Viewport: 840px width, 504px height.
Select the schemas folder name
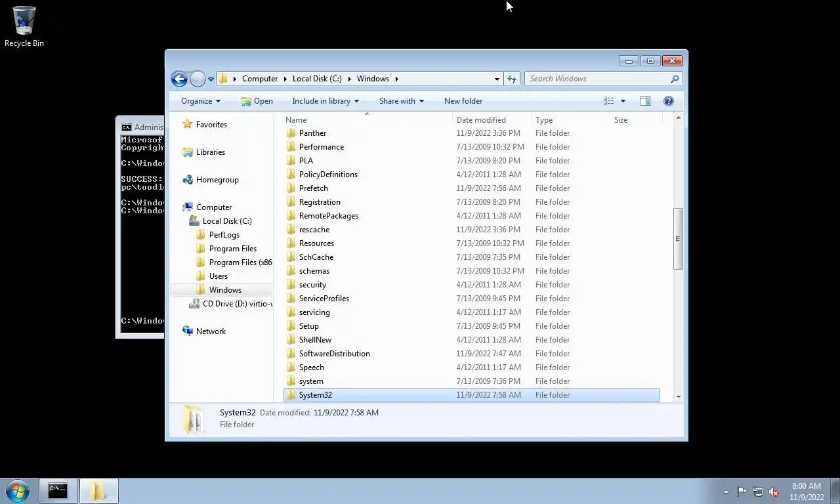pyautogui.click(x=314, y=271)
